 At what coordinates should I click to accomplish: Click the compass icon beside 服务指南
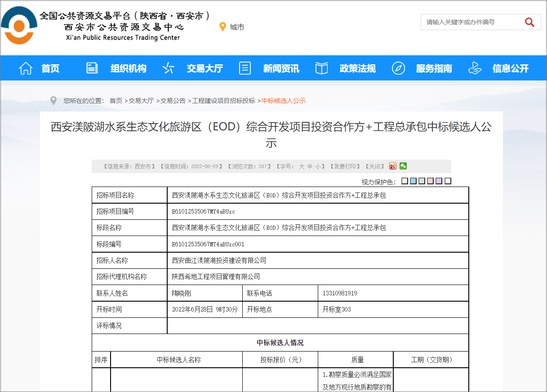click(x=398, y=68)
